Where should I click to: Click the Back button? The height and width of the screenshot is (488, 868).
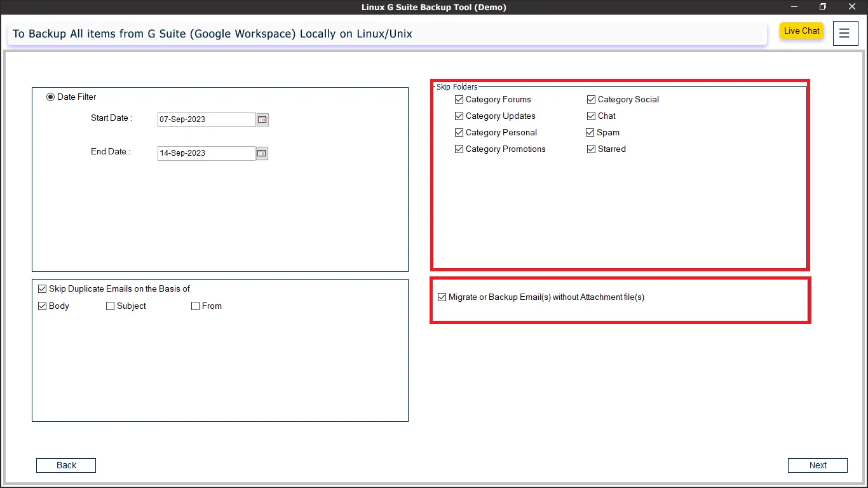click(66, 466)
